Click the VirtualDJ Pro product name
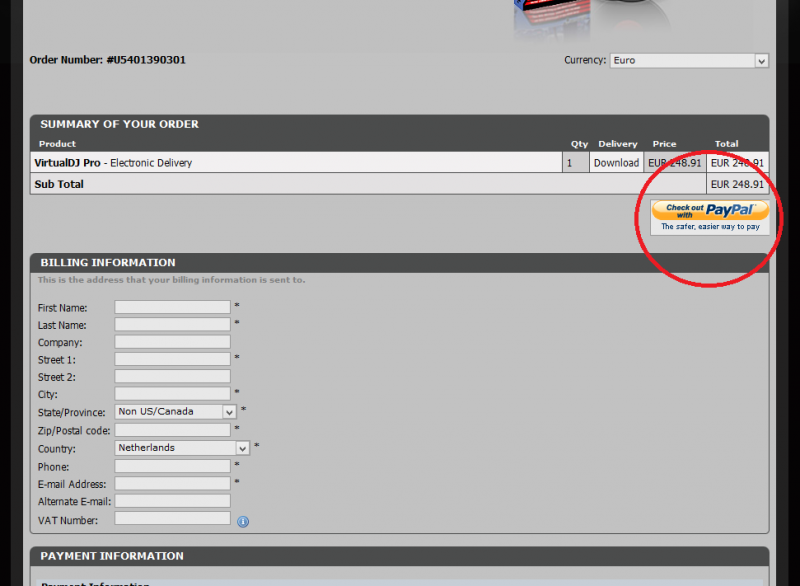 [67, 163]
